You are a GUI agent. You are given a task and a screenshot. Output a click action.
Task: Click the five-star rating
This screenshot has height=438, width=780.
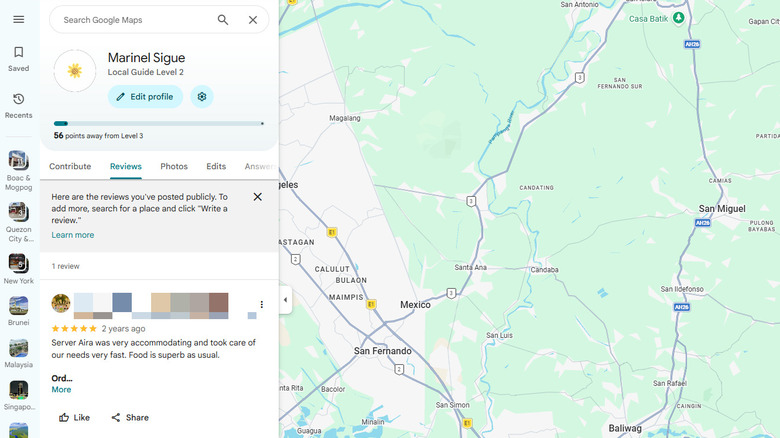tap(74, 328)
